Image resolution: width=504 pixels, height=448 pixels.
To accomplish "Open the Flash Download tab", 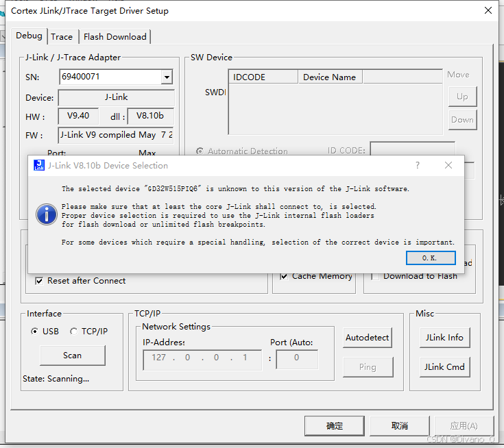I will (115, 37).
